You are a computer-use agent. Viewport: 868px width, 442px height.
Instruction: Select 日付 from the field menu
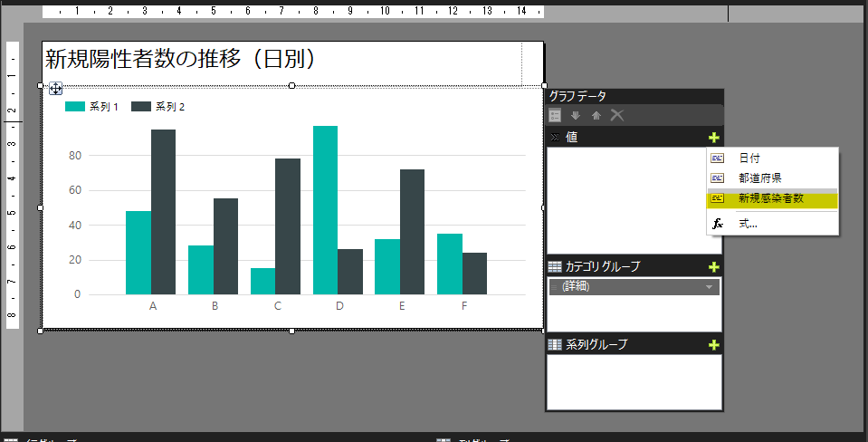749,159
